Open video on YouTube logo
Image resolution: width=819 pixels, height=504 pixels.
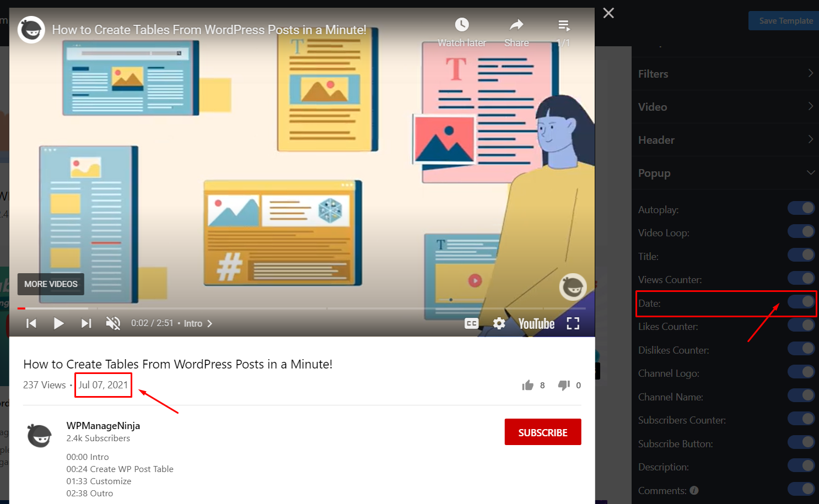pyautogui.click(x=536, y=323)
